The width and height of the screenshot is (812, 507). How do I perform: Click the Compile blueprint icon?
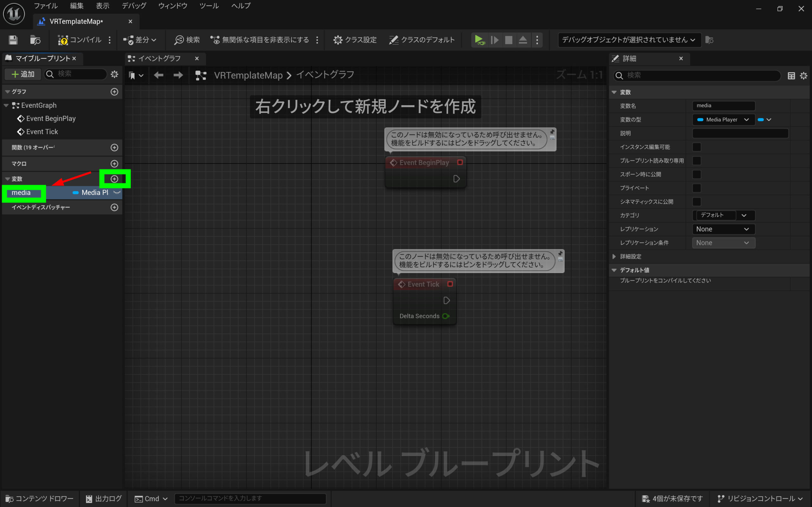[63, 40]
